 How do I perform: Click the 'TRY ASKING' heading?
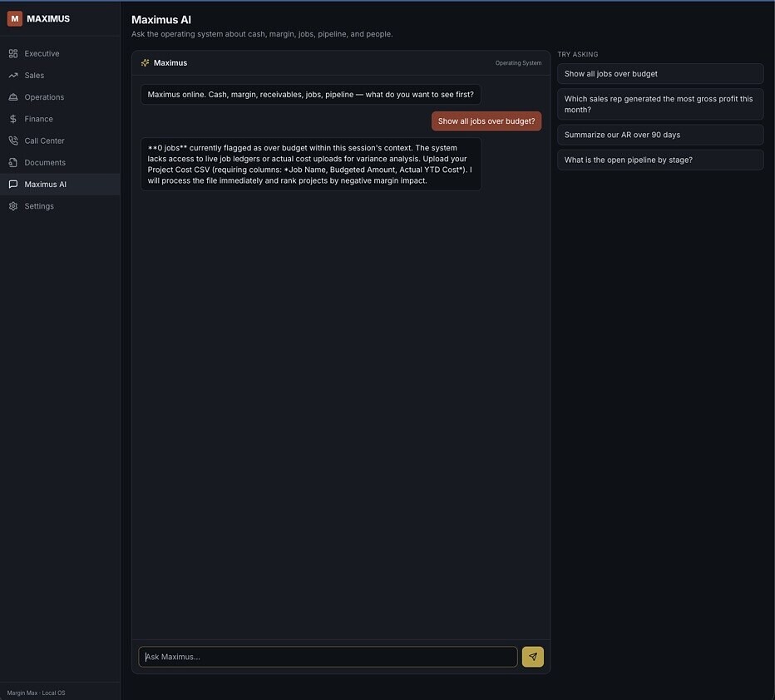[x=577, y=54]
